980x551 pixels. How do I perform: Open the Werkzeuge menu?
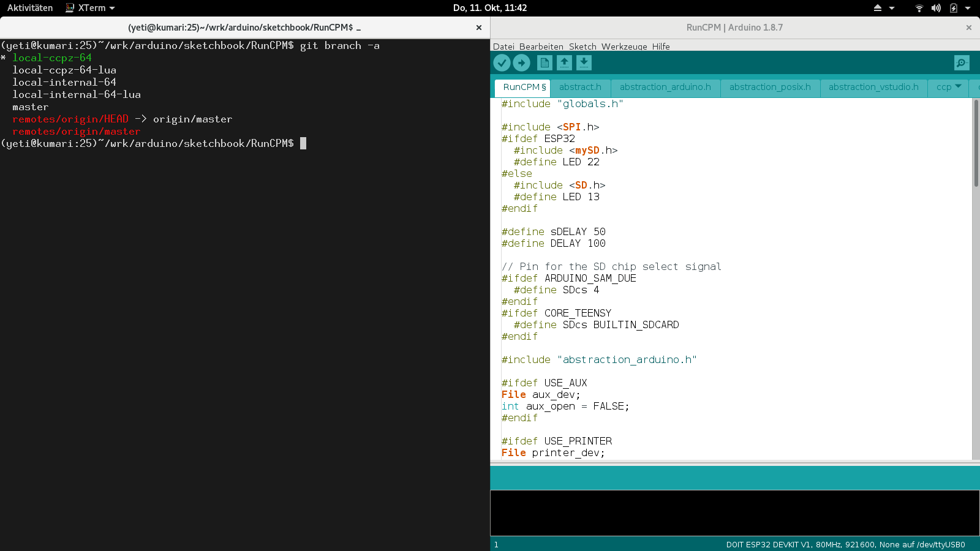pos(624,47)
